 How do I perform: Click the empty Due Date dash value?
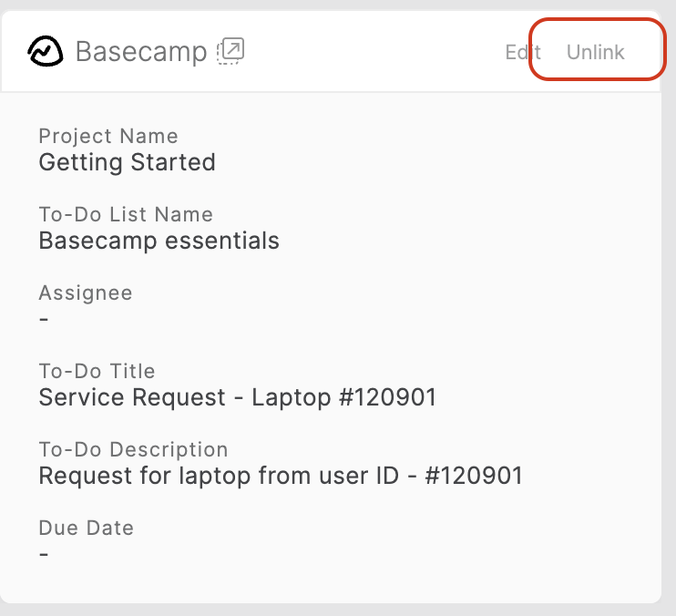(x=44, y=554)
